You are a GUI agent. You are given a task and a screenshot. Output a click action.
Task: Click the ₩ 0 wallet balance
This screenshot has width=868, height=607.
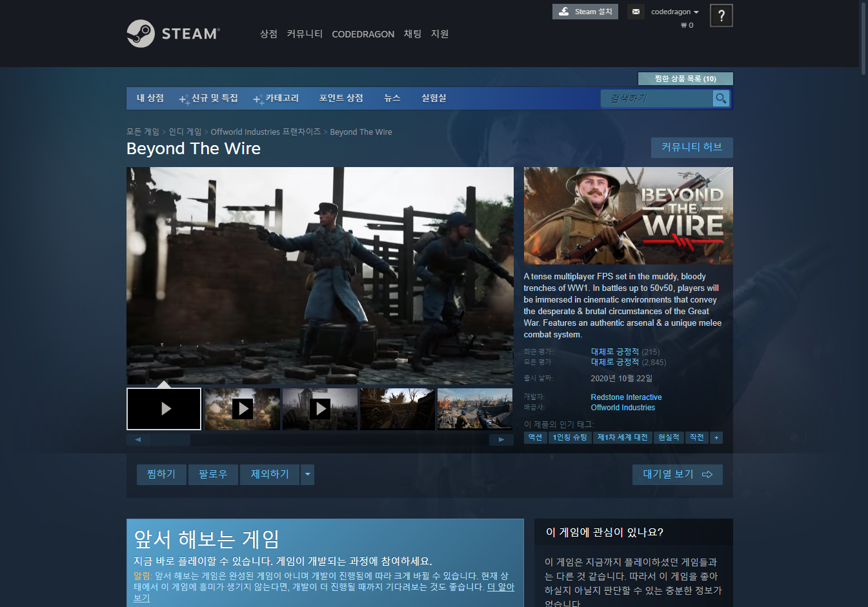[687, 25]
